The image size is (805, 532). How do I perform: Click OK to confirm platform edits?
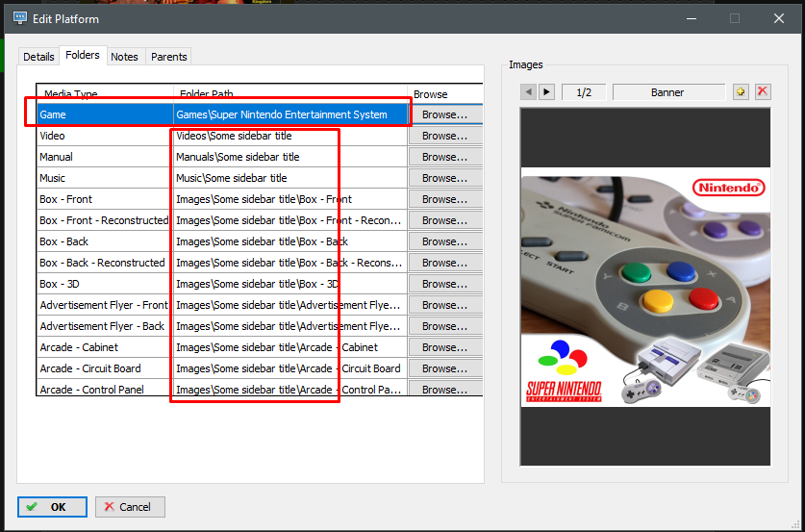pyautogui.click(x=52, y=507)
